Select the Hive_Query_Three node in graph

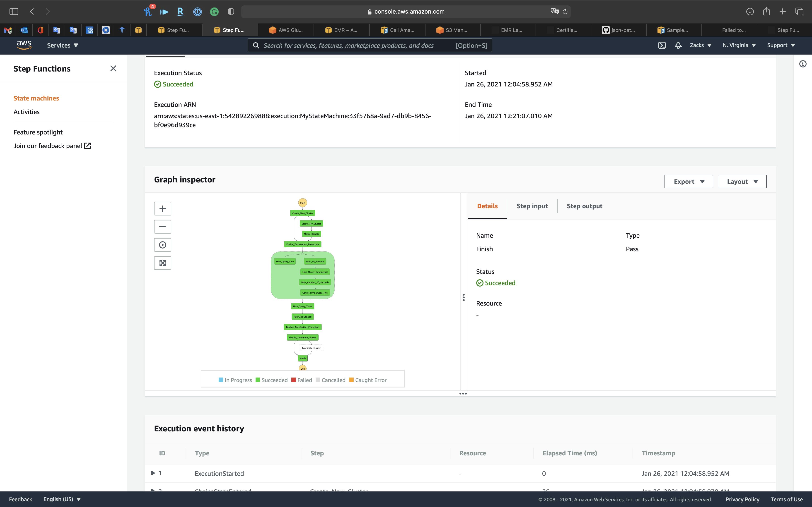(302, 306)
